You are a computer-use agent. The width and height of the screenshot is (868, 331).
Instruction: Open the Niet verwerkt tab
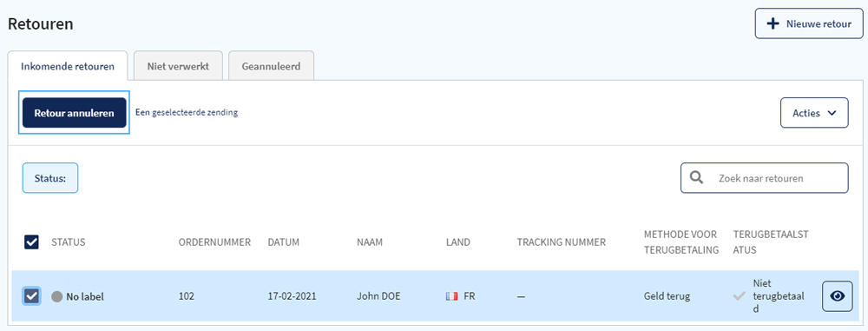point(178,67)
